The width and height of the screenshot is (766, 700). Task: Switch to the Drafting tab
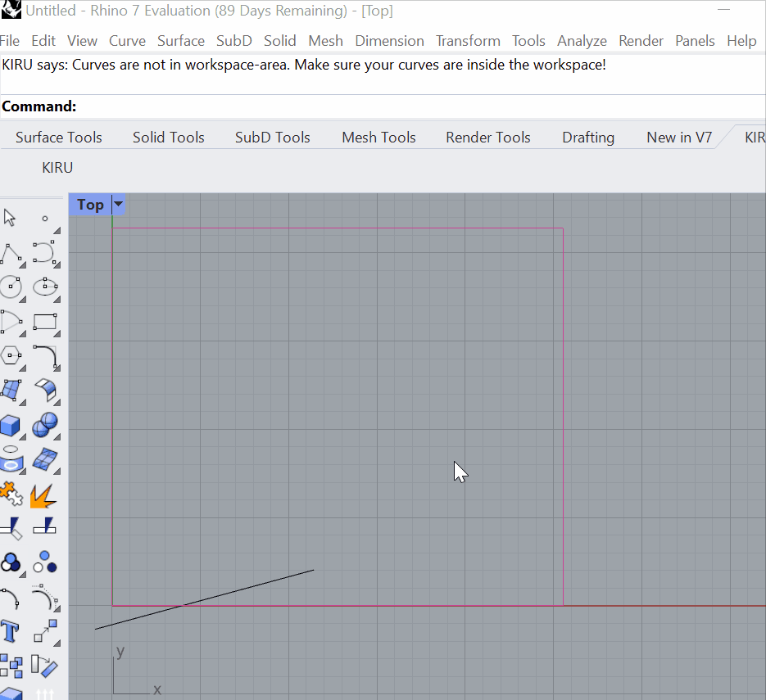pos(588,138)
